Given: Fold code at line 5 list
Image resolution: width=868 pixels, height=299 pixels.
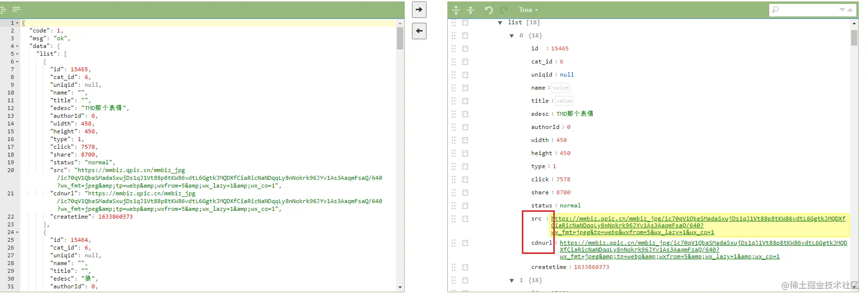Looking at the screenshot, I should pyautogui.click(x=17, y=54).
